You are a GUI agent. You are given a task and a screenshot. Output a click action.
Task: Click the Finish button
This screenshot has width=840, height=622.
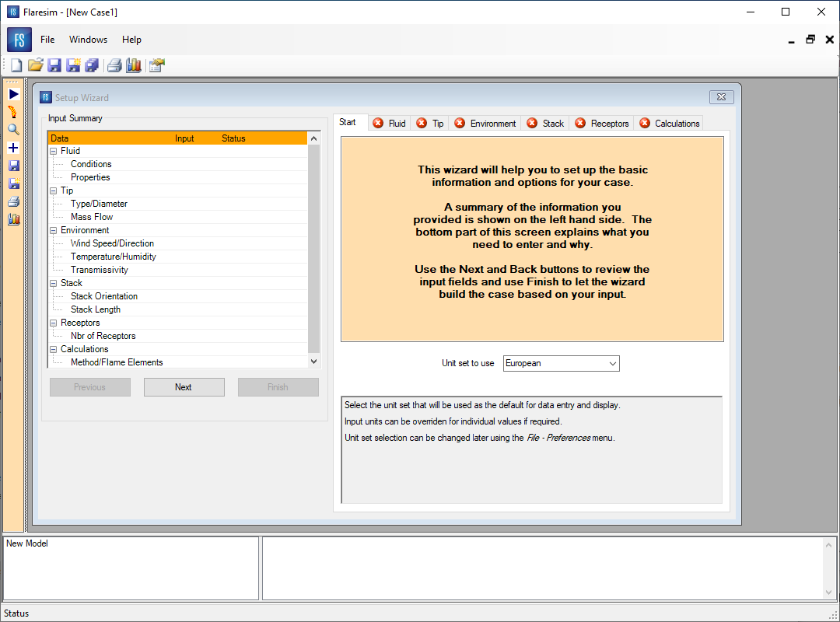pos(278,387)
